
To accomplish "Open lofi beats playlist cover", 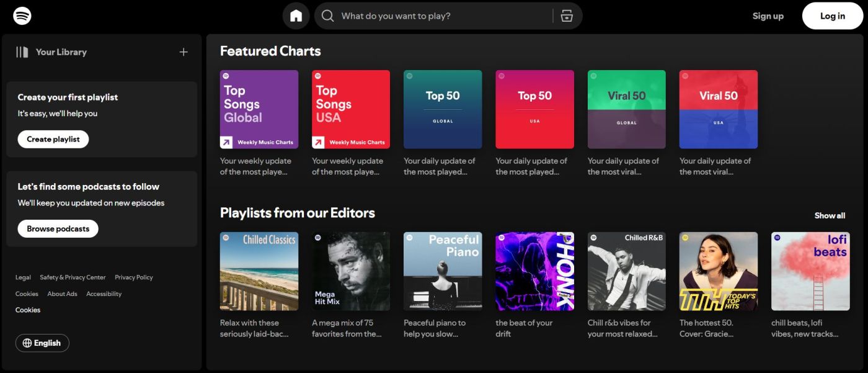I will pos(810,271).
